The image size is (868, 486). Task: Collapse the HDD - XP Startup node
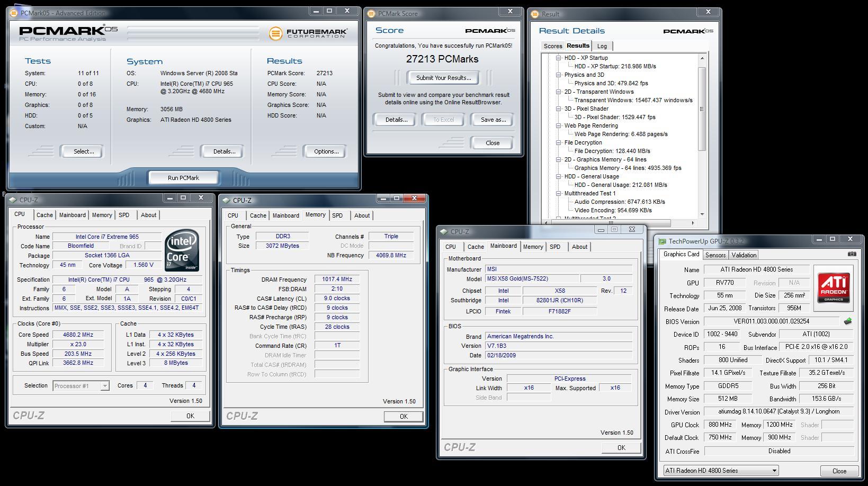(558, 58)
